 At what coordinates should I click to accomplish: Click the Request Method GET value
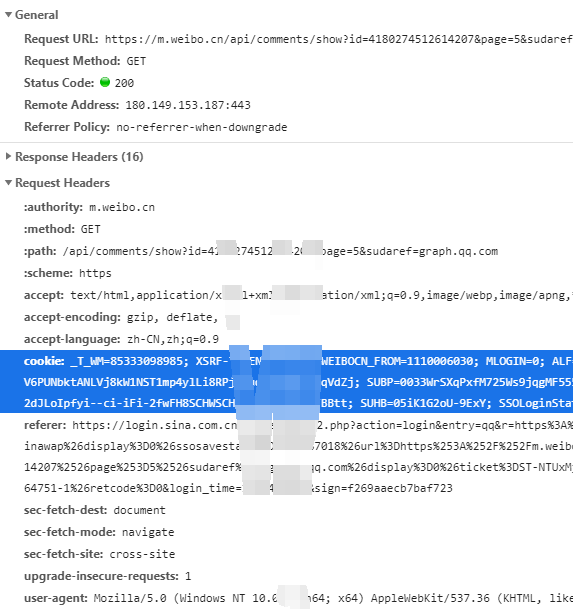point(136,61)
